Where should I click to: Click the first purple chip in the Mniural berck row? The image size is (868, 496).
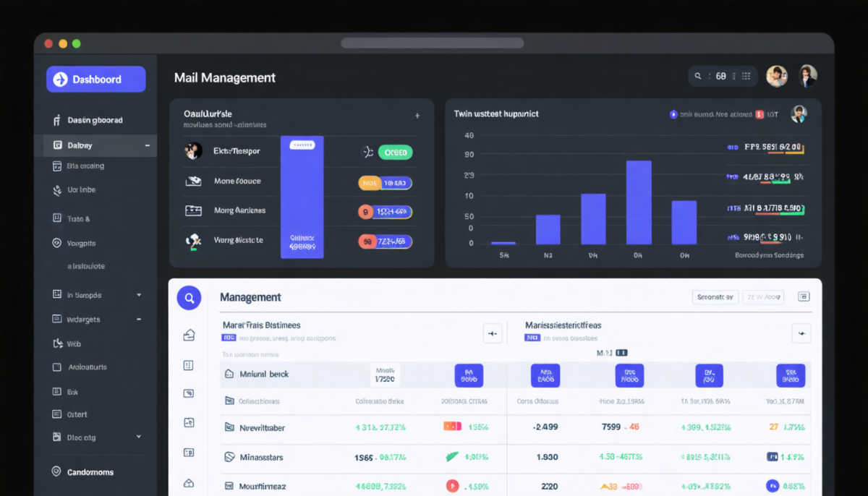pos(469,375)
